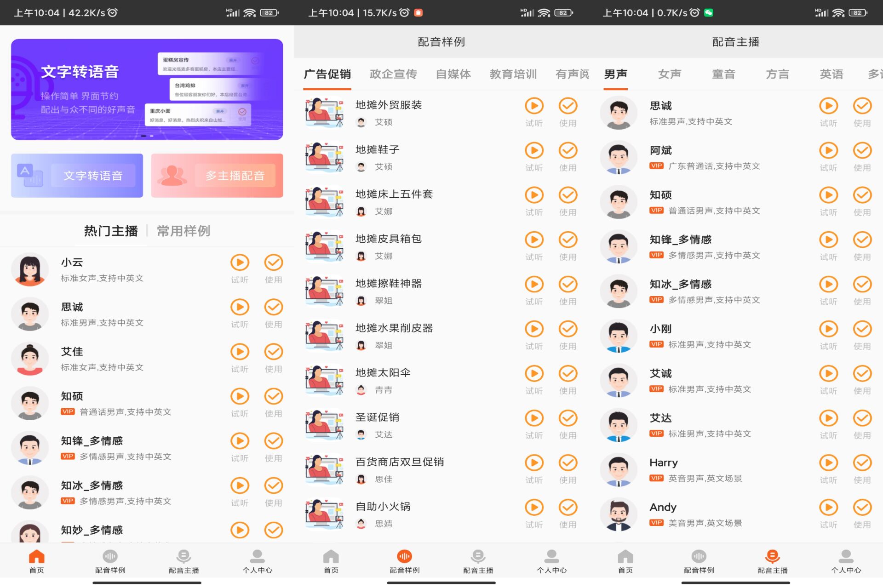Screen dimensions: 883x588
Task: Preview the Harry English voice
Action: pyautogui.click(x=828, y=463)
